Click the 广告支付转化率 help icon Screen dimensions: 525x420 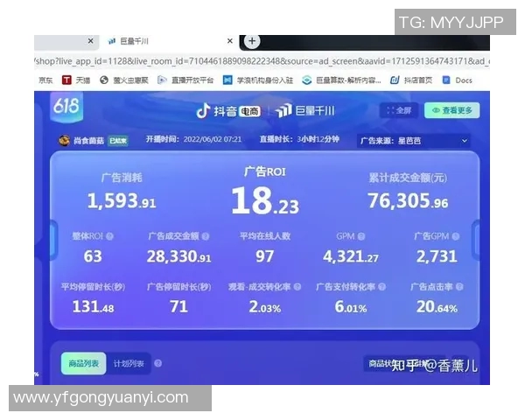click(x=382, y=287)
